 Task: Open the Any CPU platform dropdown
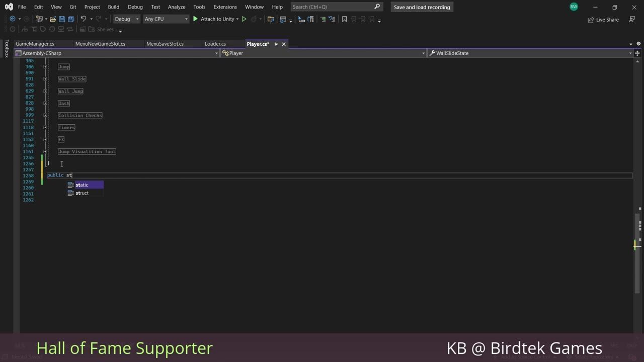pos(166,19)
